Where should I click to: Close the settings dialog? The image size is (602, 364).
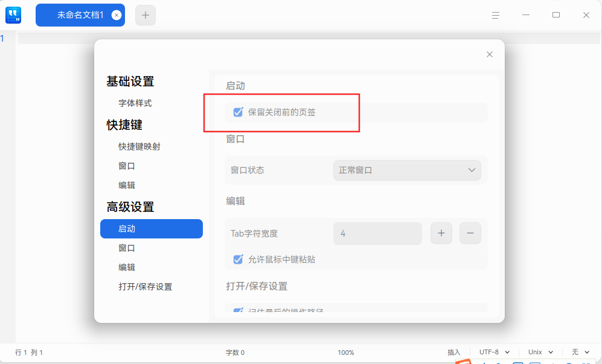(x=490, y=54)
